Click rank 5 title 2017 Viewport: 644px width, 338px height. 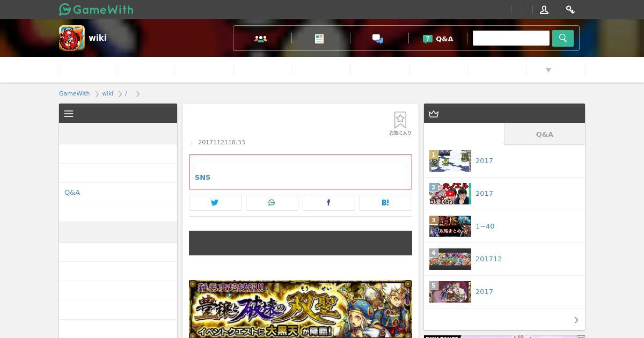484,292
